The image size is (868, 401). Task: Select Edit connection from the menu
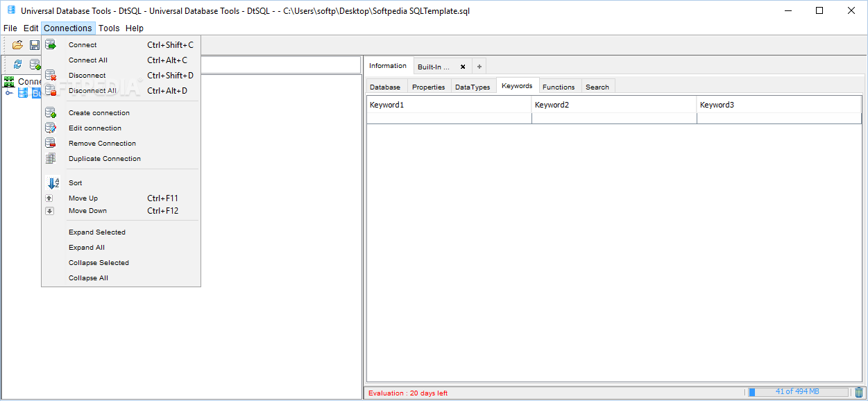coord(121,128)
